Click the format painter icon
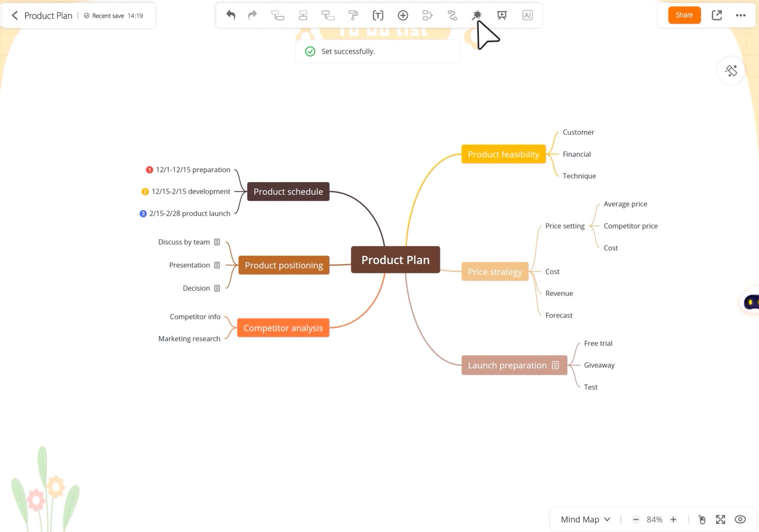The height and width of the screenshot is (532, 759). pyautogui.click(x=353, y=15)
